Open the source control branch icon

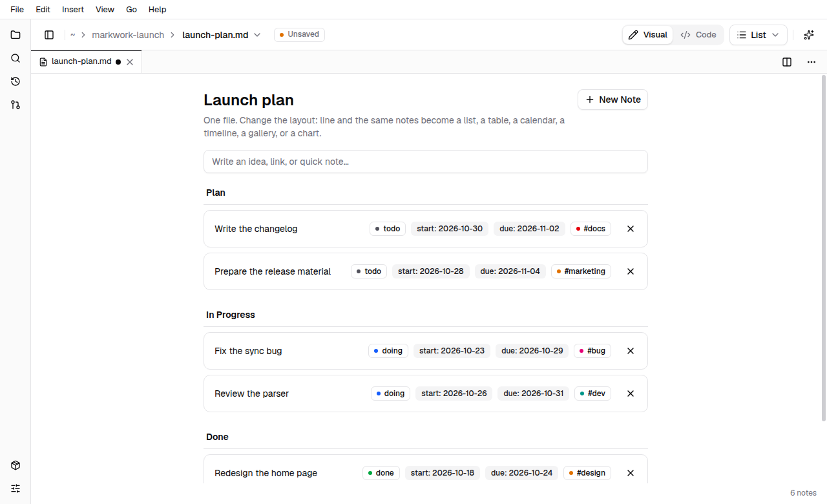[x=16, y=105]
